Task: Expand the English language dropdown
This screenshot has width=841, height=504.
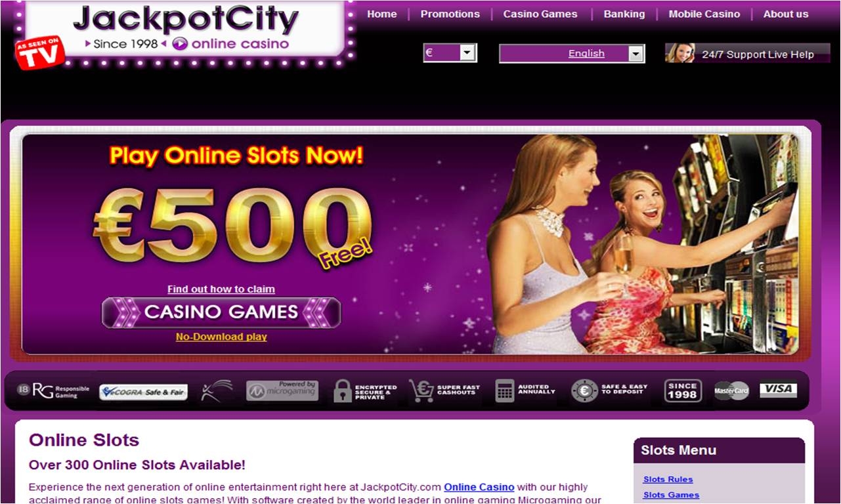Action: [572, 54]
